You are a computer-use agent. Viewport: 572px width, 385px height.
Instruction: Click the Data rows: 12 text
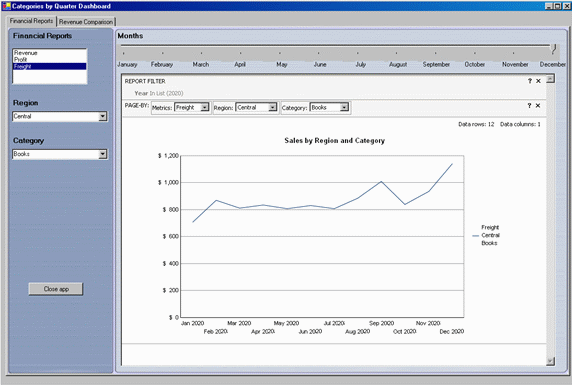click(476, 124)
